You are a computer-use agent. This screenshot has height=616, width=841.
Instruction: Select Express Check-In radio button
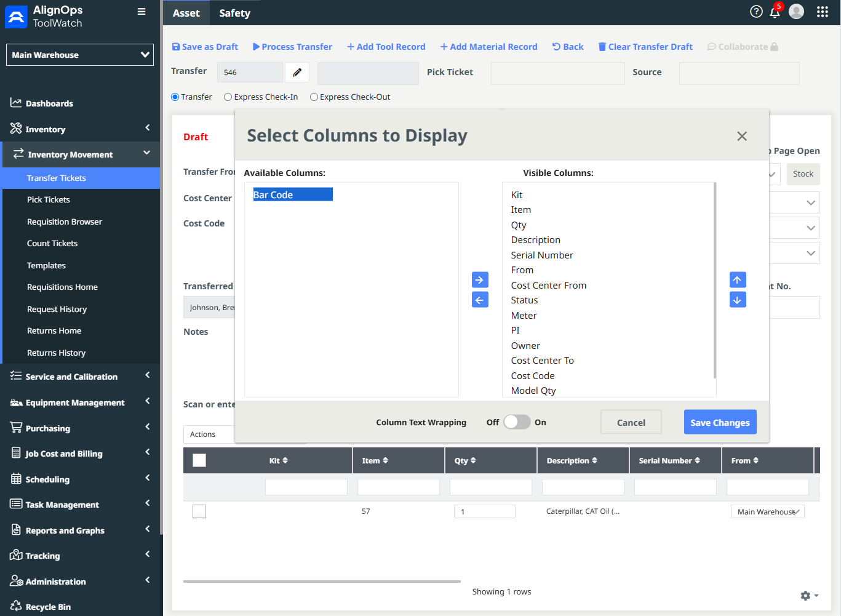pos(228,97)
